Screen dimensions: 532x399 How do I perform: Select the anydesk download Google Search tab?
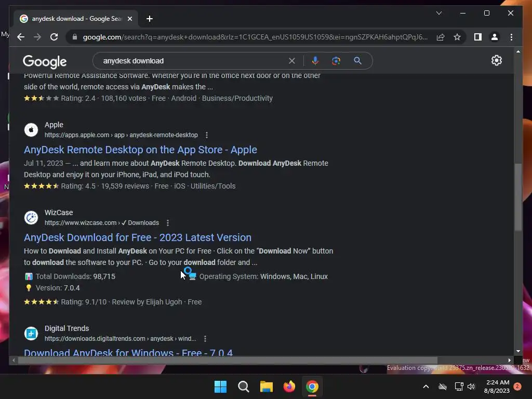point(76,19)
